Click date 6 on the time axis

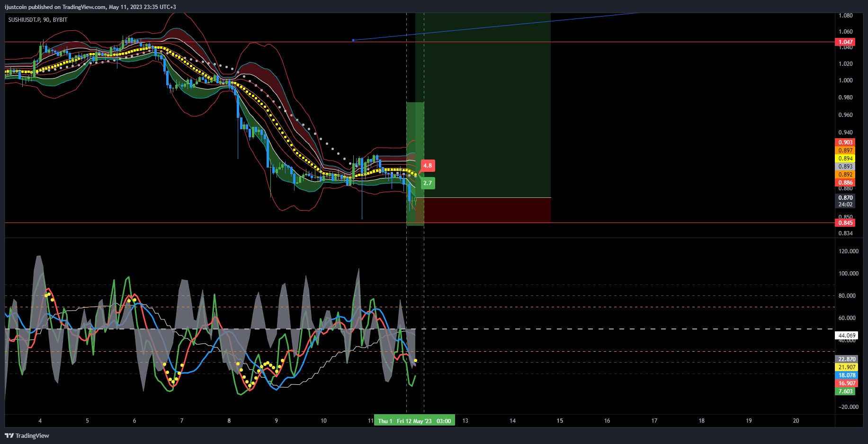(134, 421)
